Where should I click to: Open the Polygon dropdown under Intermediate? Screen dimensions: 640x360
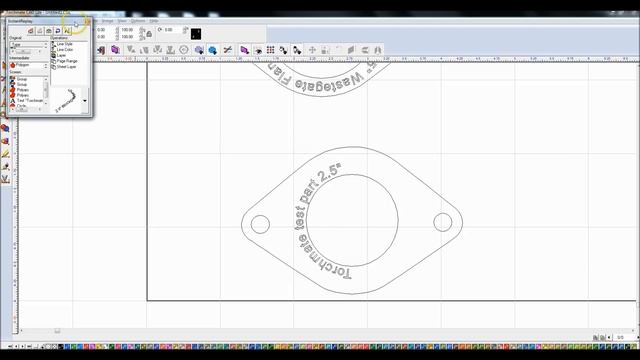click(29, 65)
